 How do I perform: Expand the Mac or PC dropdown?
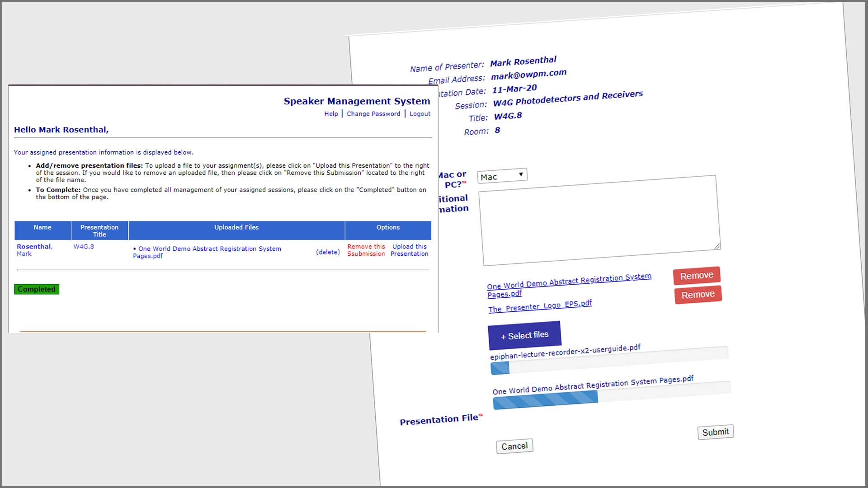tap(502, 176)
